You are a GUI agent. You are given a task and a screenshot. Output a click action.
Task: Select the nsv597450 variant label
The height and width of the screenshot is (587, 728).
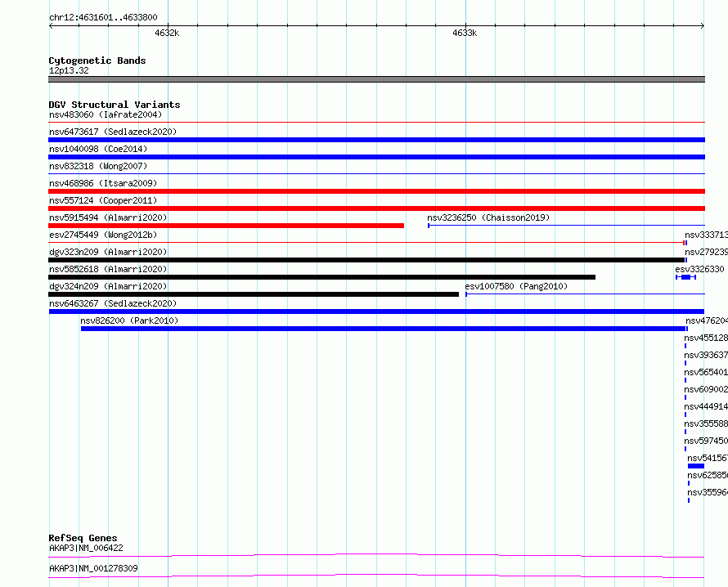click(x=706, y=441)
